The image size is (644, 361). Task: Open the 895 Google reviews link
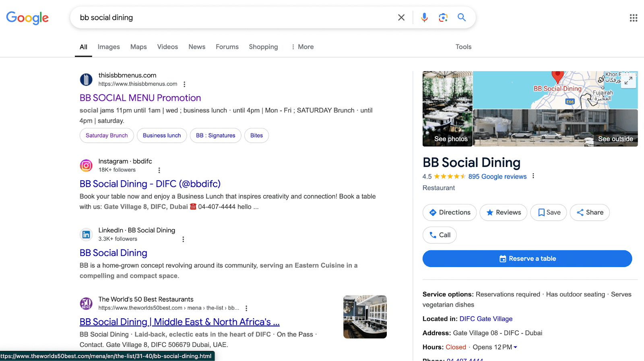tap(497, 176)
